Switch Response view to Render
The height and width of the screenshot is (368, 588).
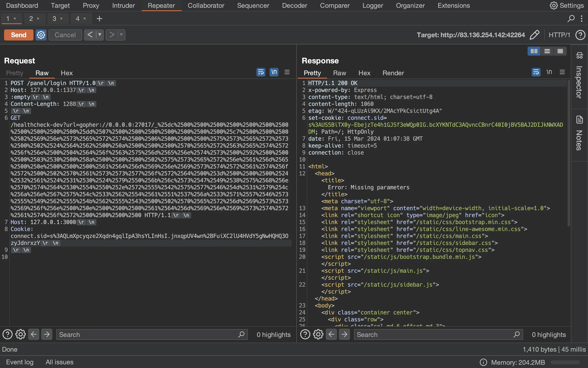(x=393, y=73)
